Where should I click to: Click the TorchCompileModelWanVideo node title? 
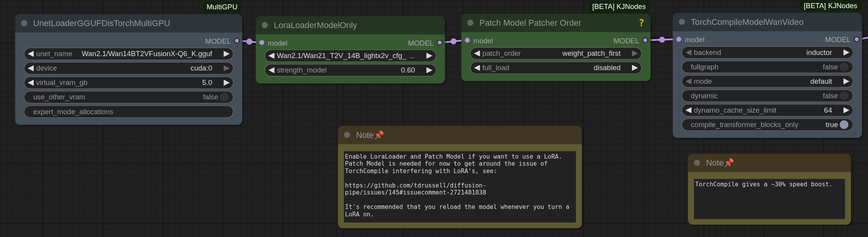coord(747,22)
